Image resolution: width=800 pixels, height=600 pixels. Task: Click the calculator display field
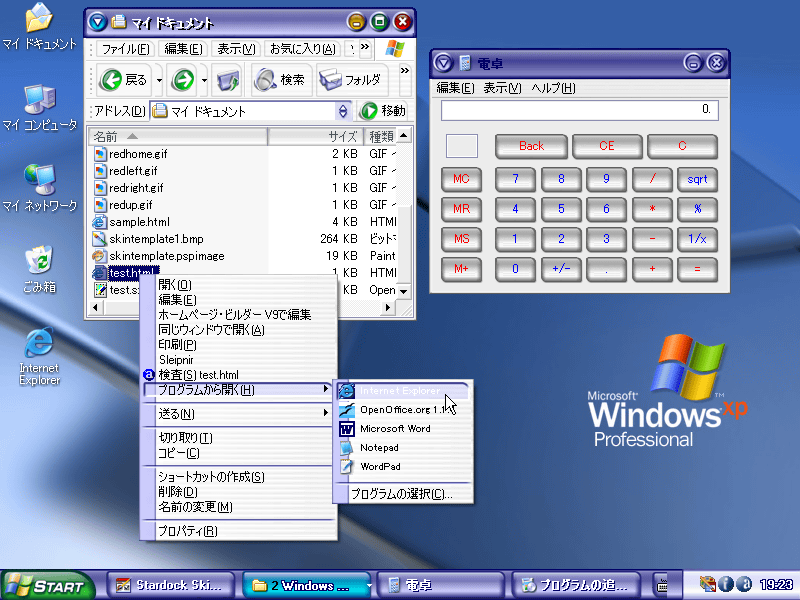580,110
